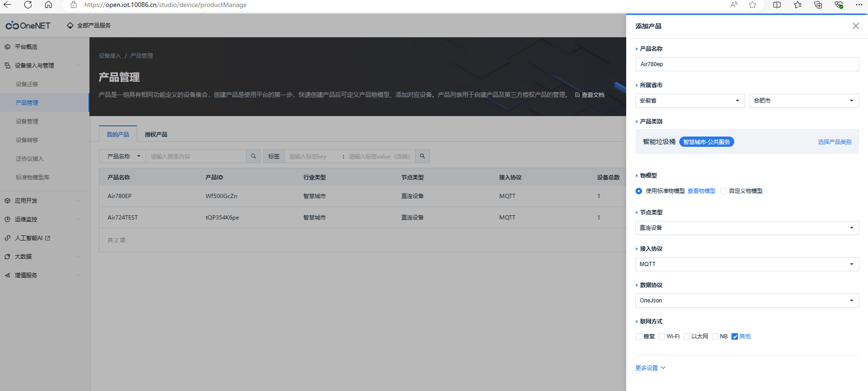This screenshot has width=868, height=391.
Task: Open the 接入协议 MQTT dropdown
Action: click(x=747, y=264)
